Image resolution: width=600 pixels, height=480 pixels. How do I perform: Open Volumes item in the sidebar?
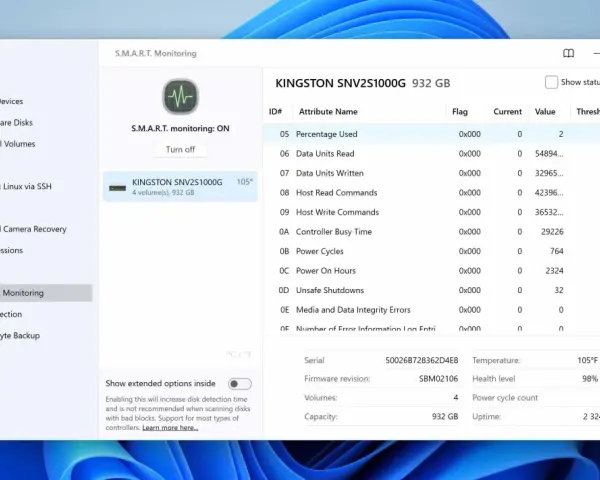point(18,144)
